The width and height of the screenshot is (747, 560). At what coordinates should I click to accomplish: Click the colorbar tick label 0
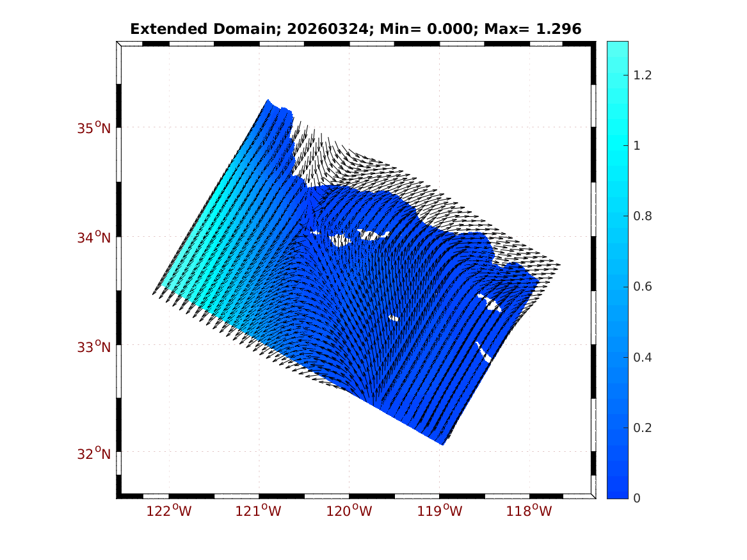[x=636, y=498]
